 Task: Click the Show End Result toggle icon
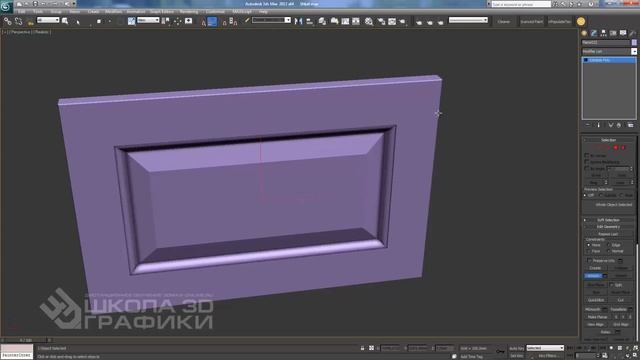599,125
